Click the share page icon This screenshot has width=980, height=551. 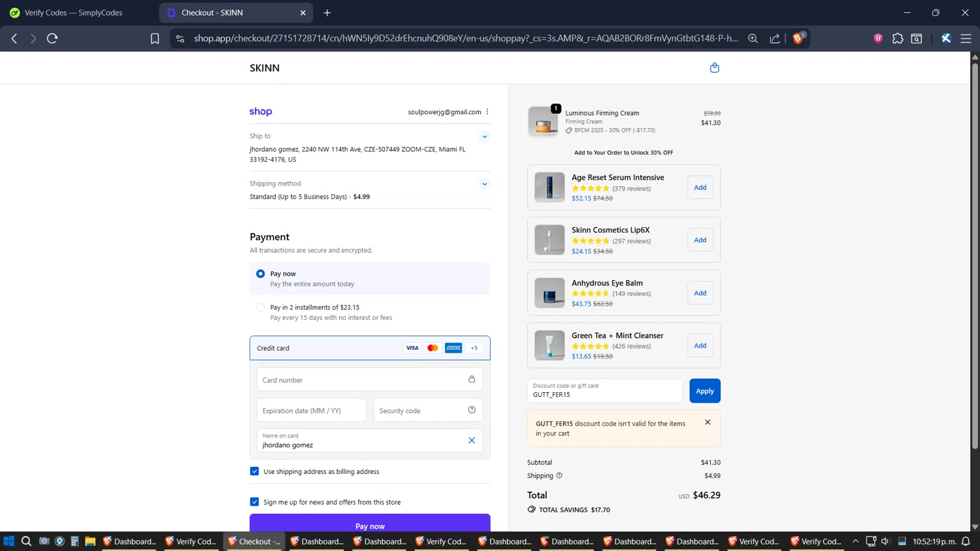click(775, 39)
